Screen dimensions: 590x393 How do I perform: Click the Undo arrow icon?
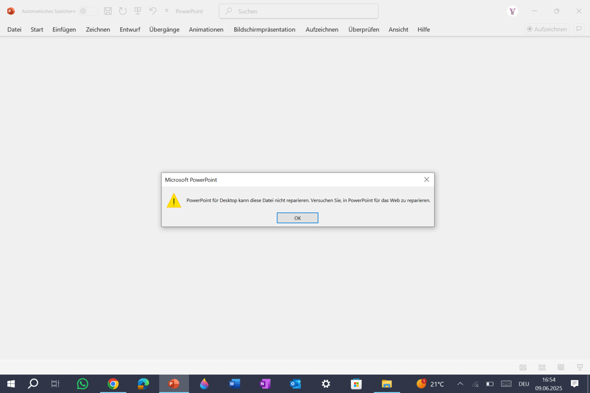click(x=152, y=11)
